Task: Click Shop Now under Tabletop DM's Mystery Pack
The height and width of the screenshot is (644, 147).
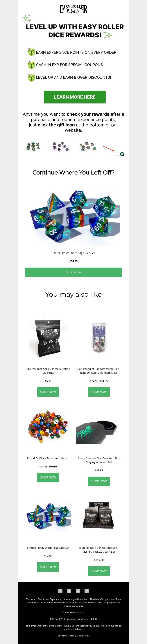Action: pyautogui.click(x=99, y=571)
